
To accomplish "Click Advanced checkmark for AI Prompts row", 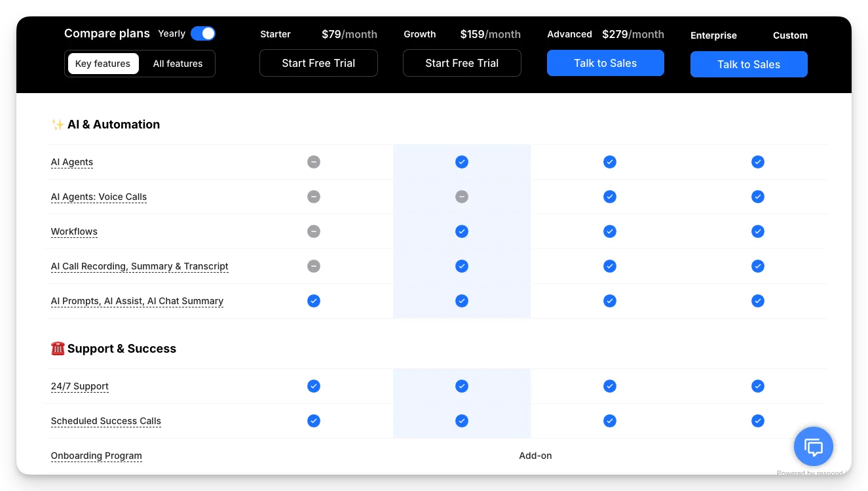I will [x=610, y=301].
